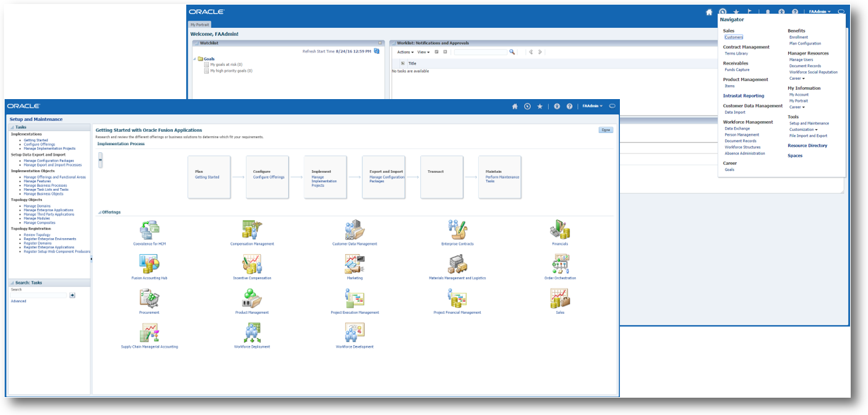
Task: Open the Configure Offerings link in Tasks panel
Action: pyautogui.click(x=39, y=144)
